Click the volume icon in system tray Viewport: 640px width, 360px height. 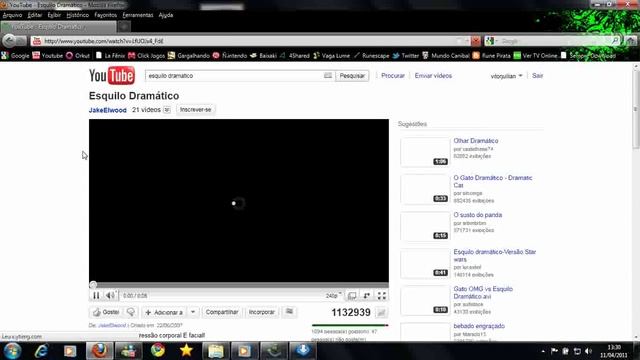tap(588, 351)
